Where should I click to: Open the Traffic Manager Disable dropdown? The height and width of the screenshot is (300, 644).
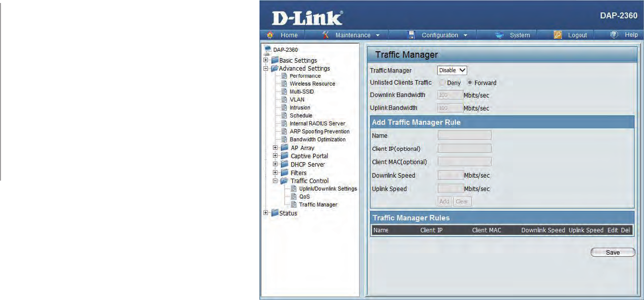click(x=452, y=71)
